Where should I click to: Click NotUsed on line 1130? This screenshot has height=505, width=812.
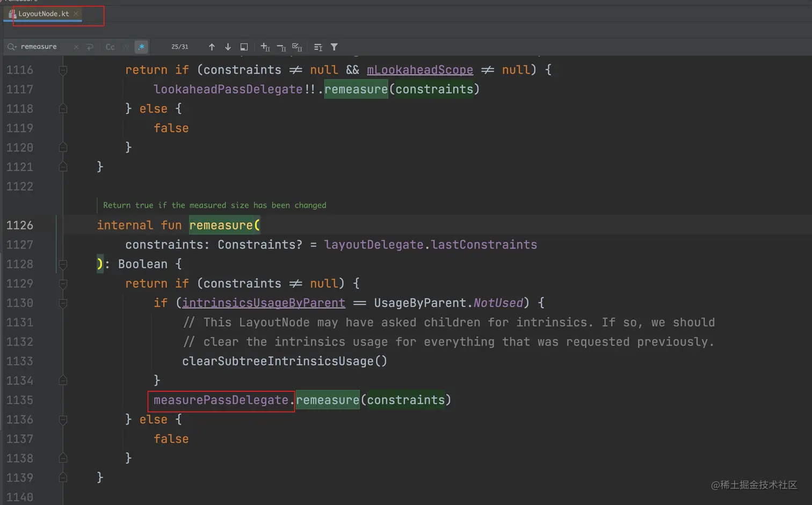pos(498,303)
